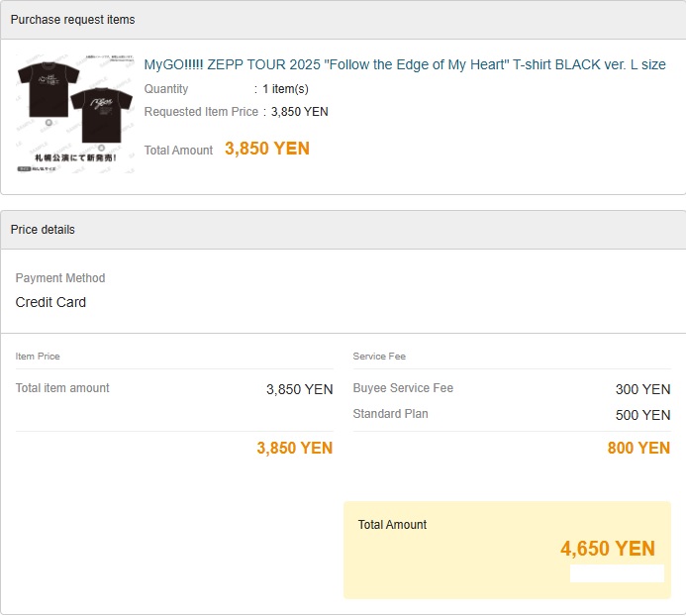Click the 800 YEN service fee subtotal

click(x=638, y=448)
